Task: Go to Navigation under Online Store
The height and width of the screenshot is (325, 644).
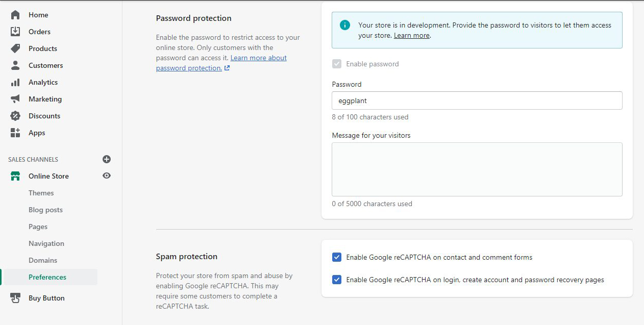Action: pos(46,243)
